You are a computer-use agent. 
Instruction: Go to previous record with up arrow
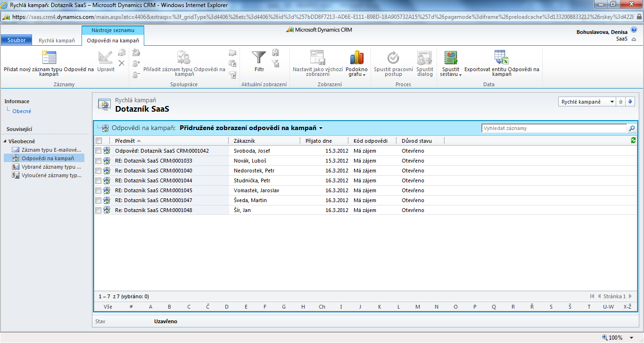(x=621, y=102)
